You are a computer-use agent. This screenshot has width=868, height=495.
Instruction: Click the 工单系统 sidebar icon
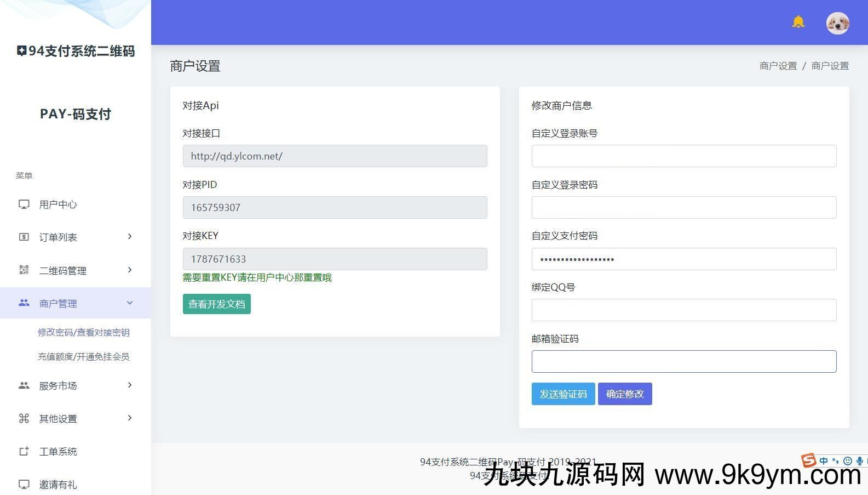coord(24,451)
